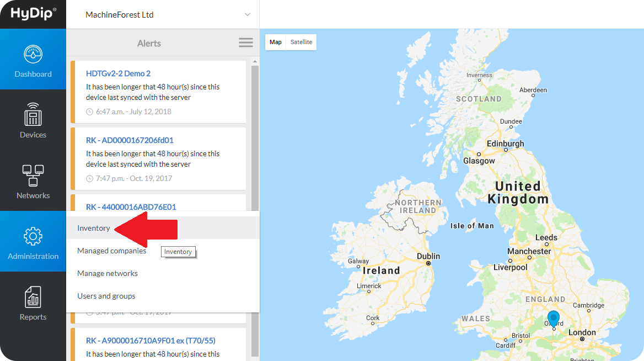This screenshot has width=644, height=361.
Task: Open the Devices sidebar icon
Action: (33, 114)
